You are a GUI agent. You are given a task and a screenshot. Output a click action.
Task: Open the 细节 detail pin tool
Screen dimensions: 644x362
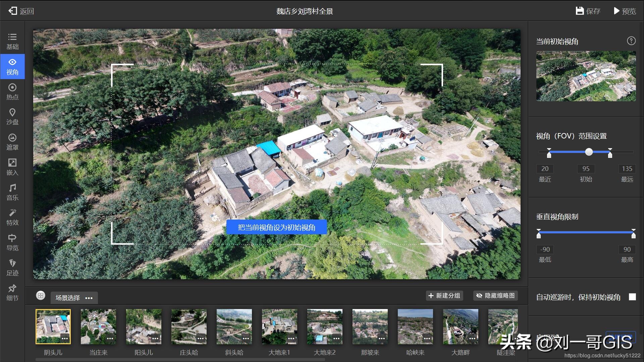tap(12, 293)
